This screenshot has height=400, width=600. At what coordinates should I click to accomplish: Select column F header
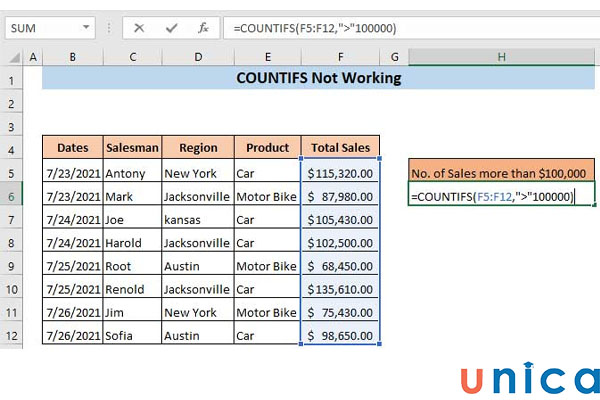[339, 58]
